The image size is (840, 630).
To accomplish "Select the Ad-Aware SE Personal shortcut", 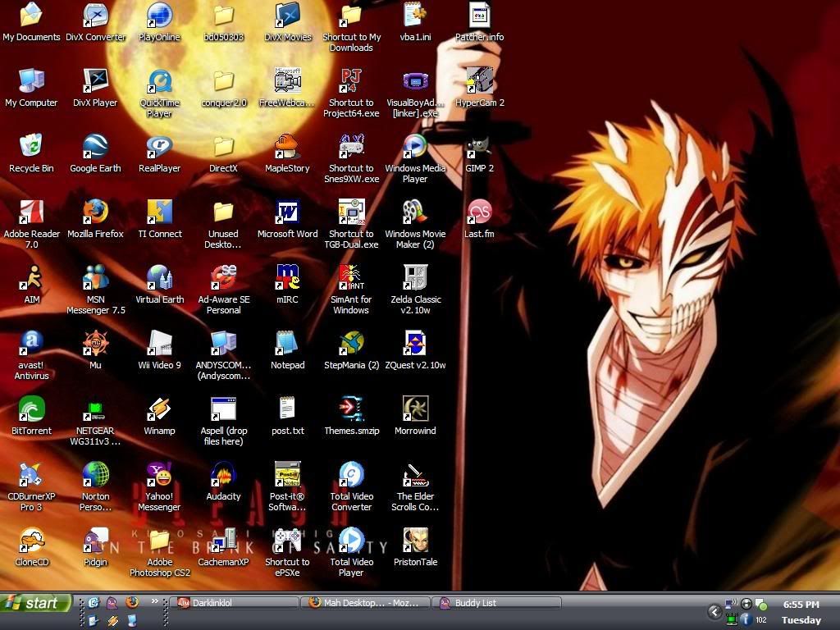I will click(223, 290).
